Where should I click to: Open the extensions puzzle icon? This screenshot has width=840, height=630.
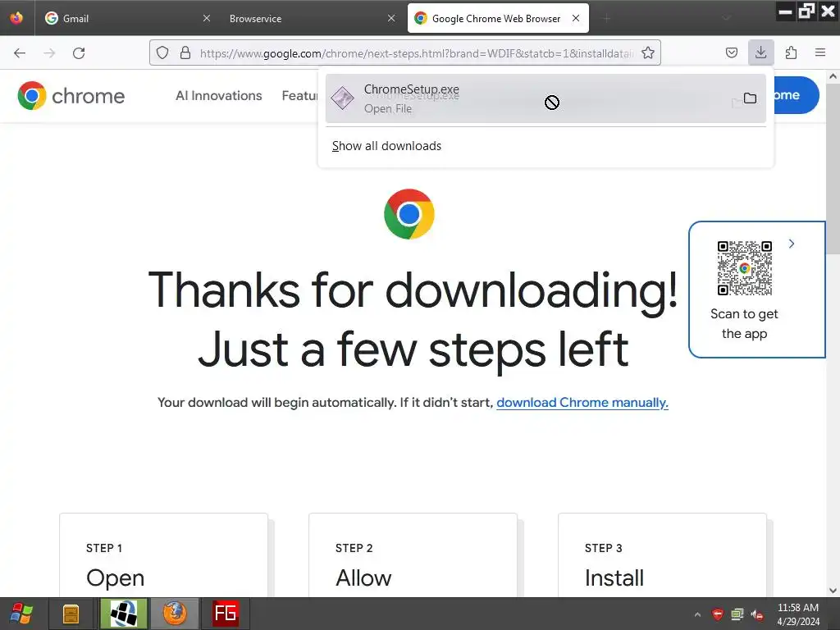[791, 52]
